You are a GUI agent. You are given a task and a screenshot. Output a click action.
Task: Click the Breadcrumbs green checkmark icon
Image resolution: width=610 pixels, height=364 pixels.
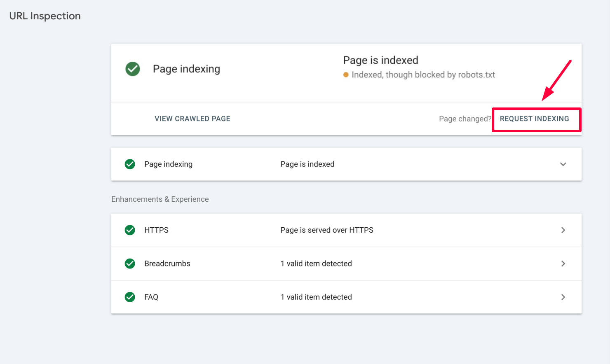point(130,264)
